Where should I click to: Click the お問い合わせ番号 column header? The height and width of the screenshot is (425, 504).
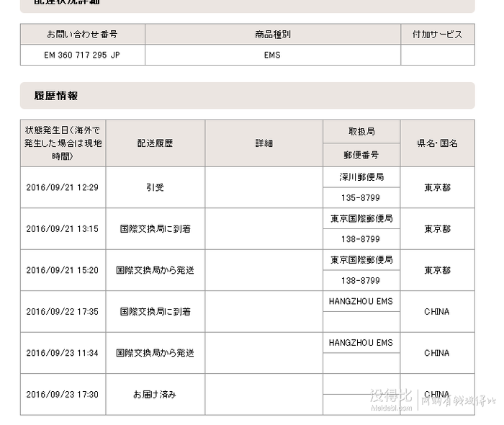[x=82, y=34]
